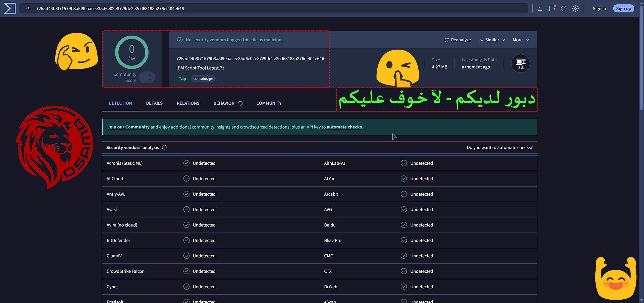The width and height of the screenshot is (644, 303).
Task: Click the search magnifier icon
Action: [28, 9]
